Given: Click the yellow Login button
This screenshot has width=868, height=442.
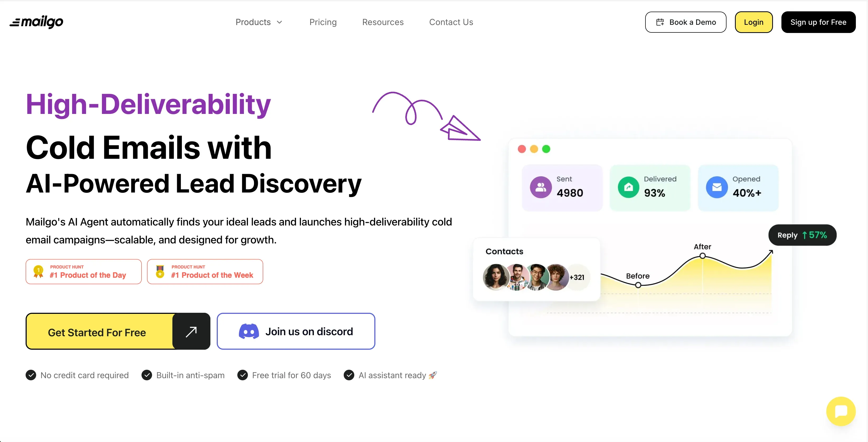Looking at the screenshot, I should 753,22.
